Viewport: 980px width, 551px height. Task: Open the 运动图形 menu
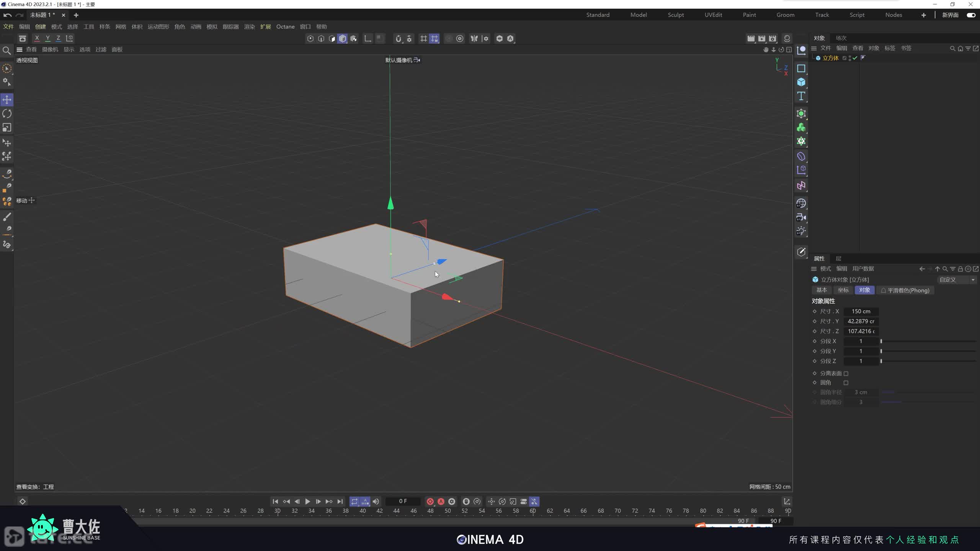click(x=158, y=26)
